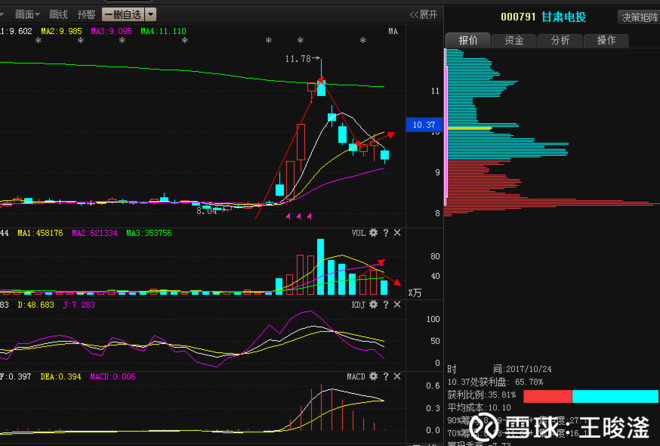The width and height of the screenshot is (660, 446).
Task: Open MACD indicator settings gear
Action: 373,377
